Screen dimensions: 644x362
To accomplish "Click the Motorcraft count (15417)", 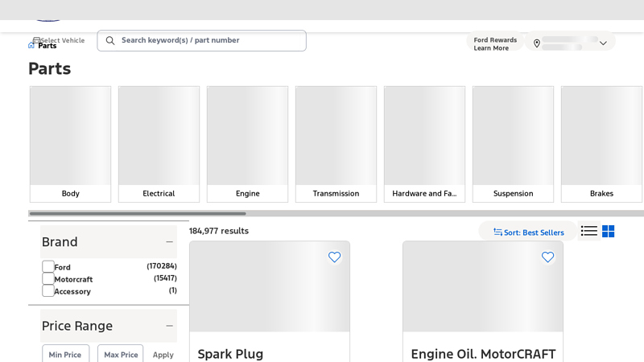I will tap(165, 278).
